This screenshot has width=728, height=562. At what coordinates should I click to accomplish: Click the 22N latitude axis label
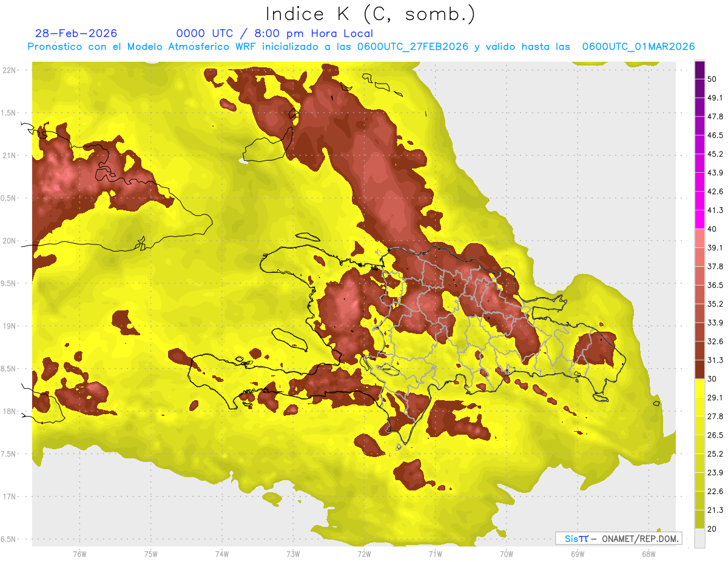9,70
